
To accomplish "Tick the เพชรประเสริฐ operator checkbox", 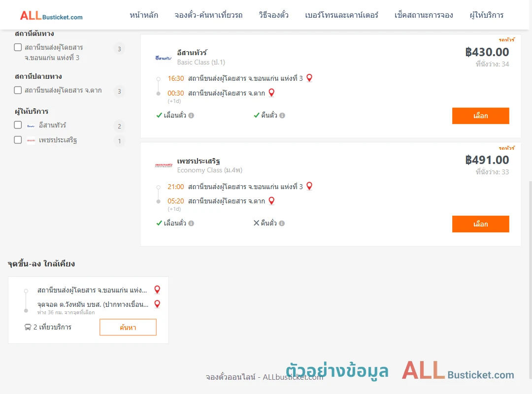I will pos(18,140).
